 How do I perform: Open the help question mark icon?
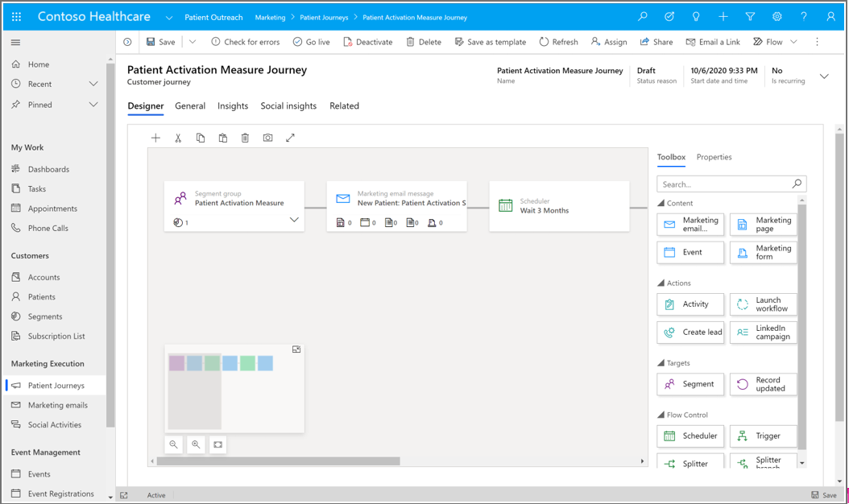804,17
